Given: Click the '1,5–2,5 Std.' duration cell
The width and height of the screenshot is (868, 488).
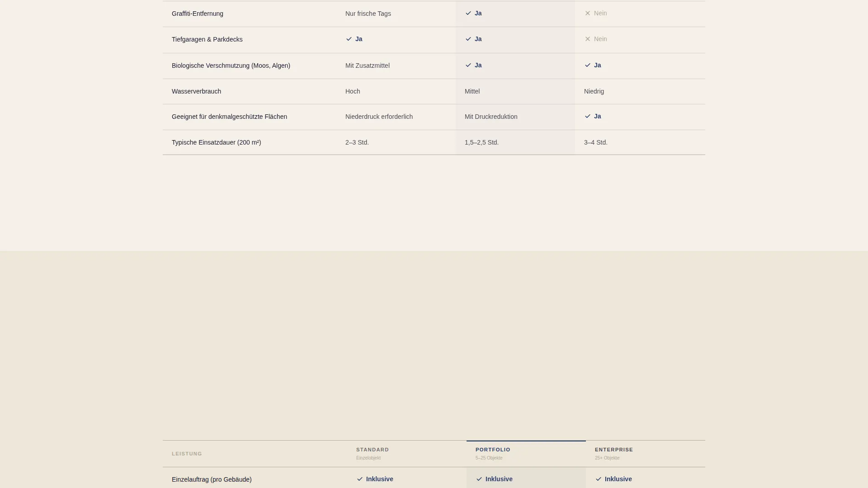Looking at the screenshot, I should click(481, 142).
